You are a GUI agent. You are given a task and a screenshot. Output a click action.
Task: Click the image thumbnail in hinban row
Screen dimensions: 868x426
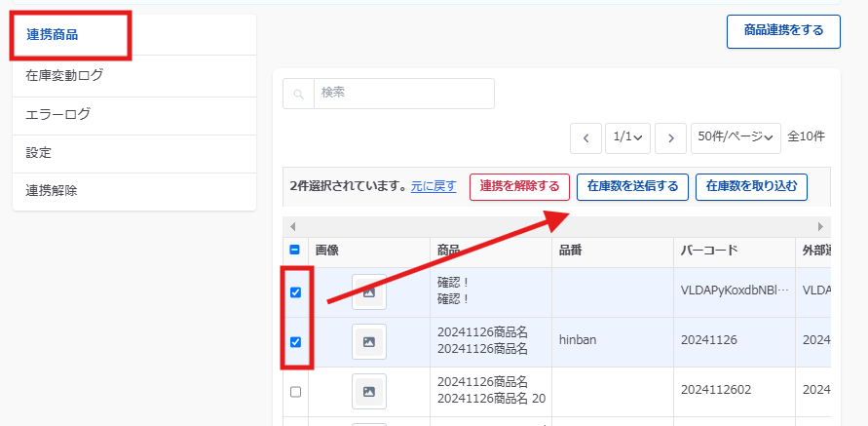click(x=369, y=342)
